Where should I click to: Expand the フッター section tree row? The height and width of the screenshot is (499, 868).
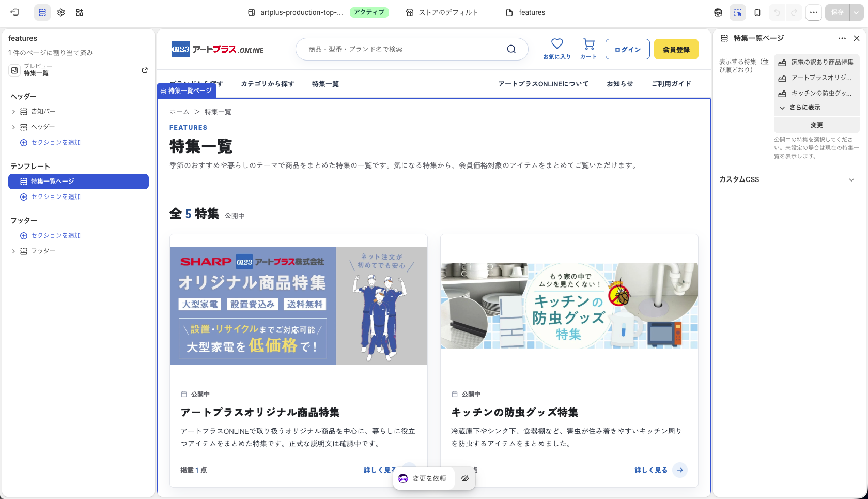[13, 251]
